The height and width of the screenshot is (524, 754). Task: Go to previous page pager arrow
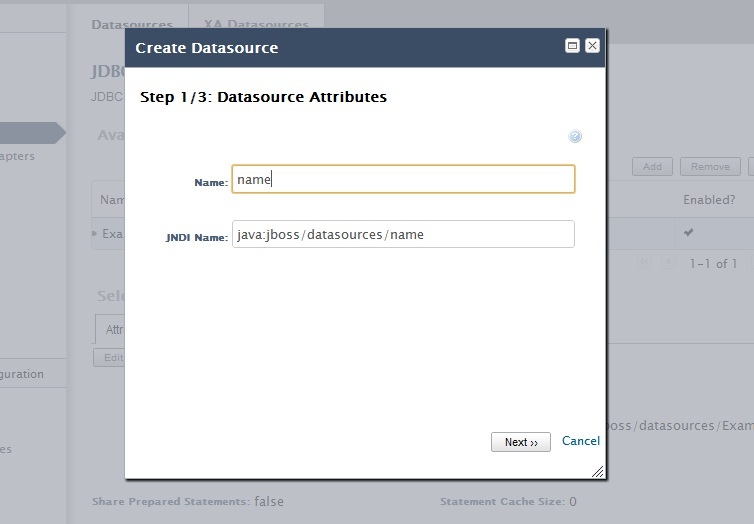pyautogui.click(x=668, y=262)
